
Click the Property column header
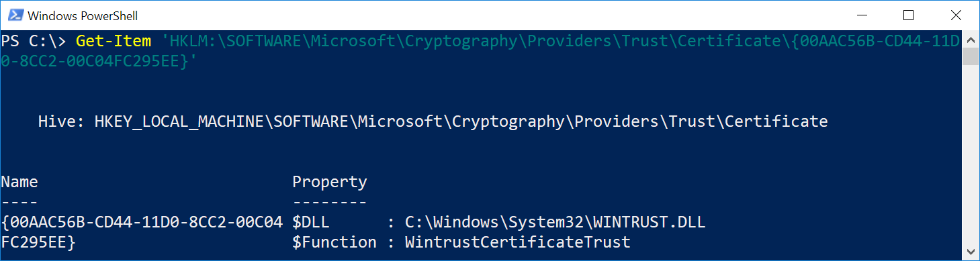click(x=330, y=182)
